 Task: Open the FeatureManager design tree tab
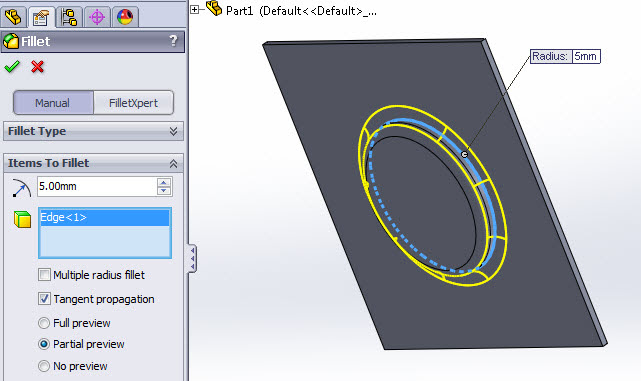[x=13, y=17]
